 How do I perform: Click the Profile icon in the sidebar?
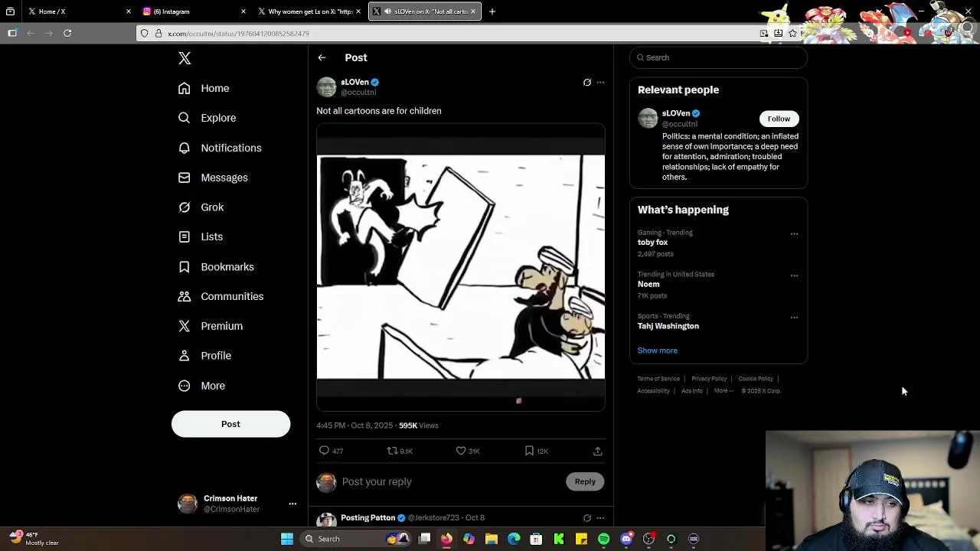pyautogui.click(x=184, y=356)
